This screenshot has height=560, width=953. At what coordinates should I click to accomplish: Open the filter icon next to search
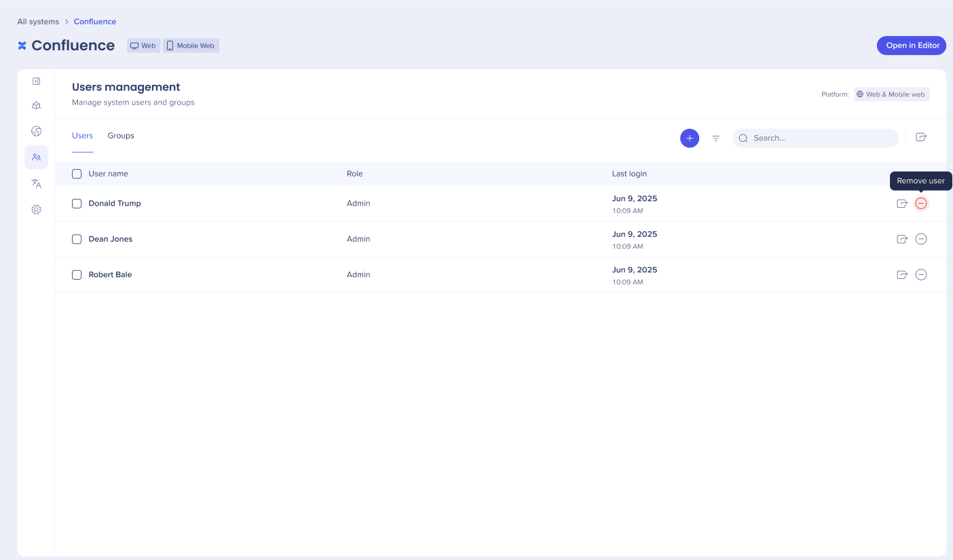(715, 138)
